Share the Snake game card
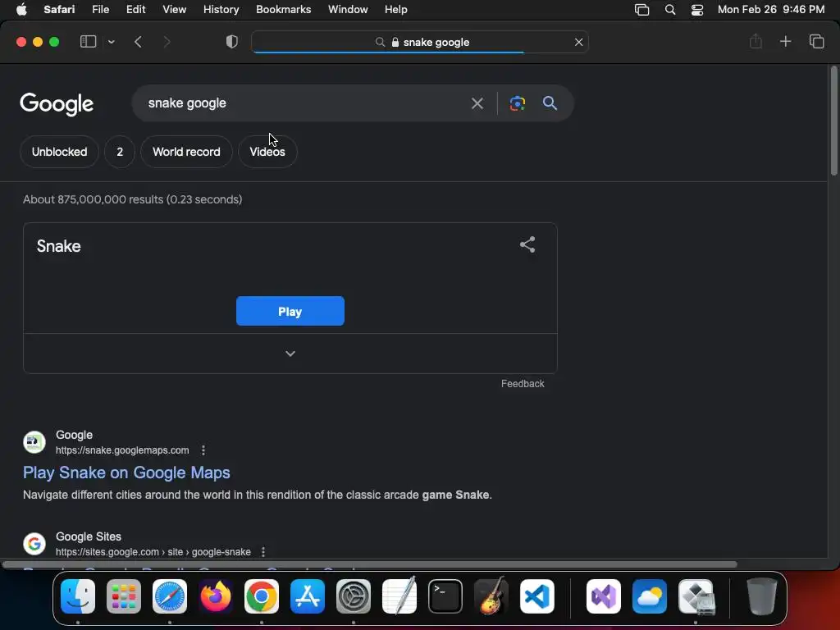840x630 pixels. pos(527,244)
